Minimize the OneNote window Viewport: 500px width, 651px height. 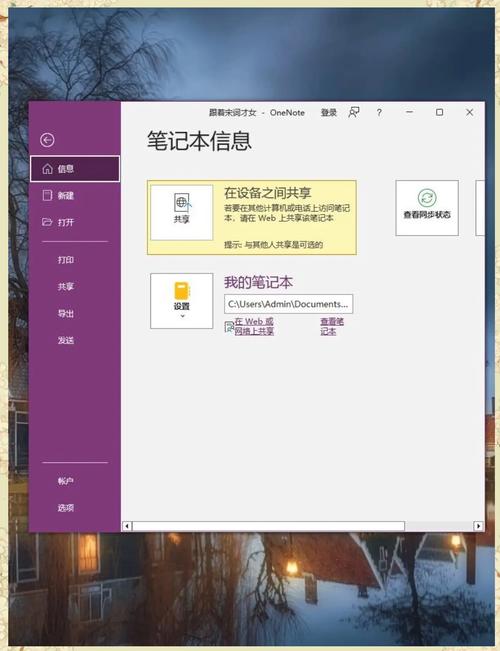[409, 112]
